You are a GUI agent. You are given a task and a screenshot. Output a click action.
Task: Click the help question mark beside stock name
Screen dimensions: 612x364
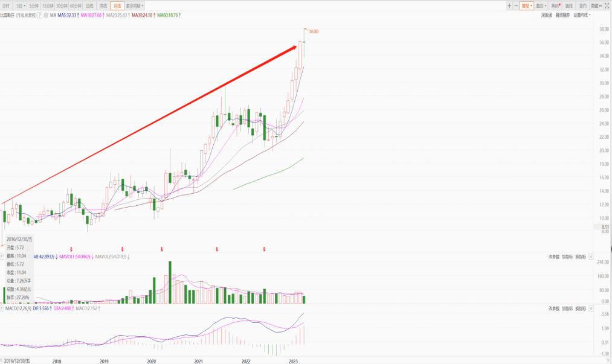(40, 15)
